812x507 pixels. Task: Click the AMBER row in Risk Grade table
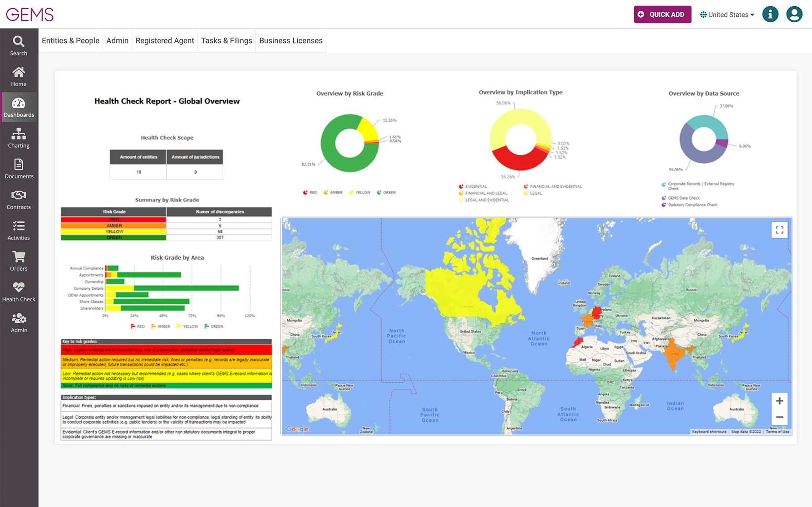[166, 226]
